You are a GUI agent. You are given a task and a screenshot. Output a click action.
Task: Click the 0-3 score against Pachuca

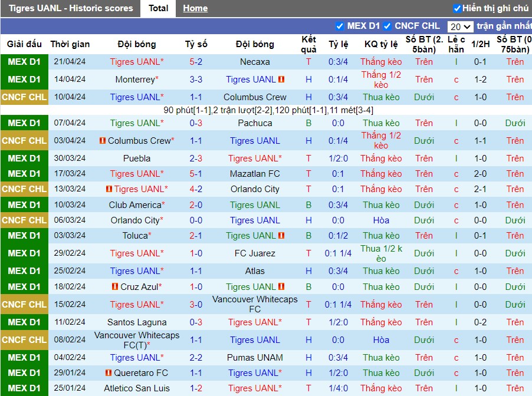tap(196, 123)
